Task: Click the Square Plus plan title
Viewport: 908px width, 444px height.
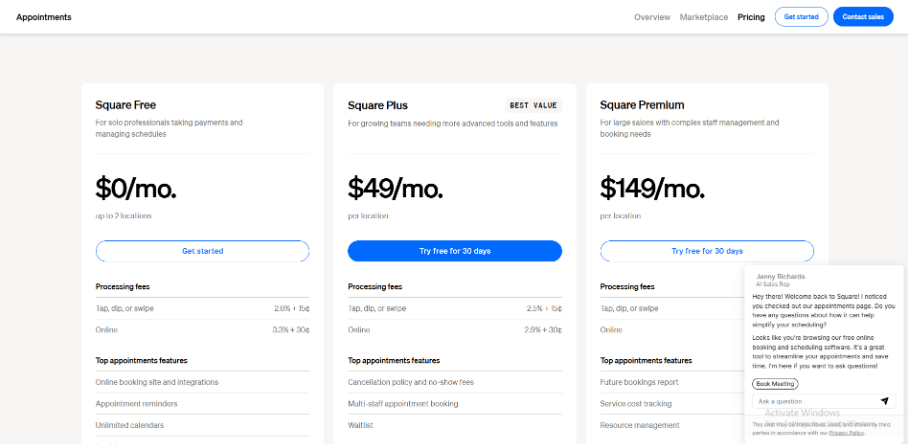Action: click(378, 105)
